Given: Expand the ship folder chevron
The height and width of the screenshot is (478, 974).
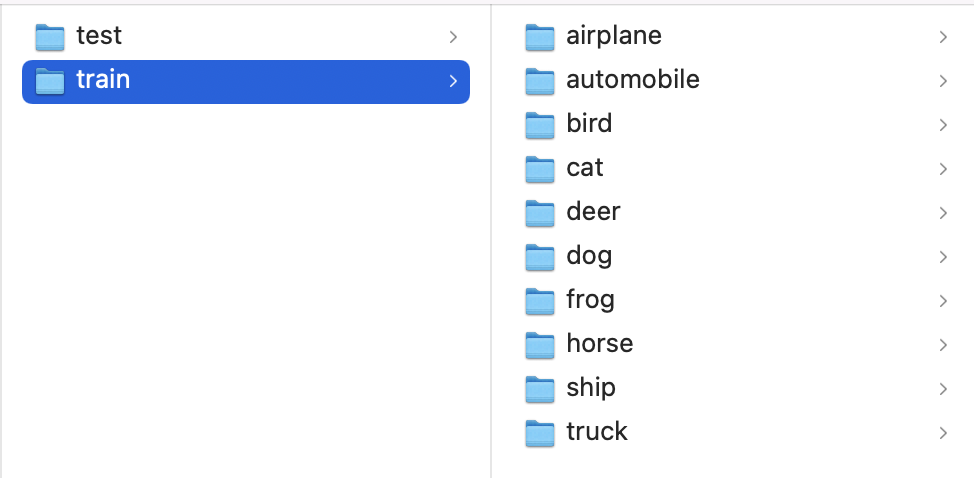Looking at the screenshot, I should click(x=943, y=389).
